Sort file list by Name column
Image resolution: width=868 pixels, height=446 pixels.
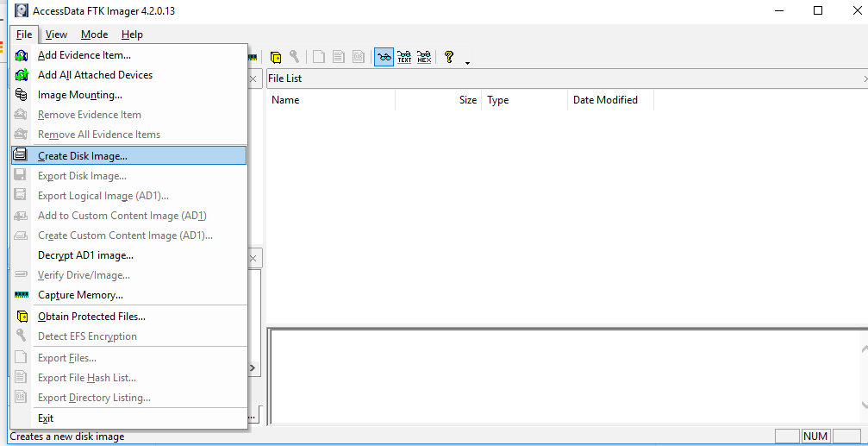[331, 100]
